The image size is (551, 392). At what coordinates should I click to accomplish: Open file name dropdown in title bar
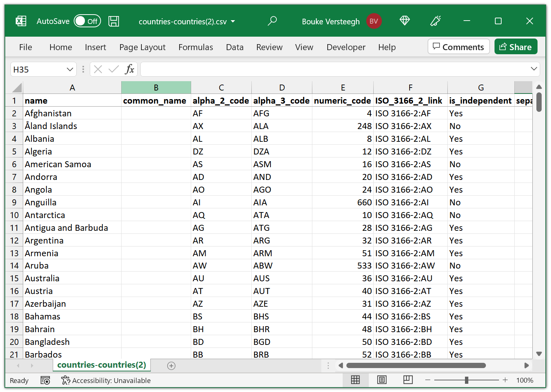(x=233, y=21)
